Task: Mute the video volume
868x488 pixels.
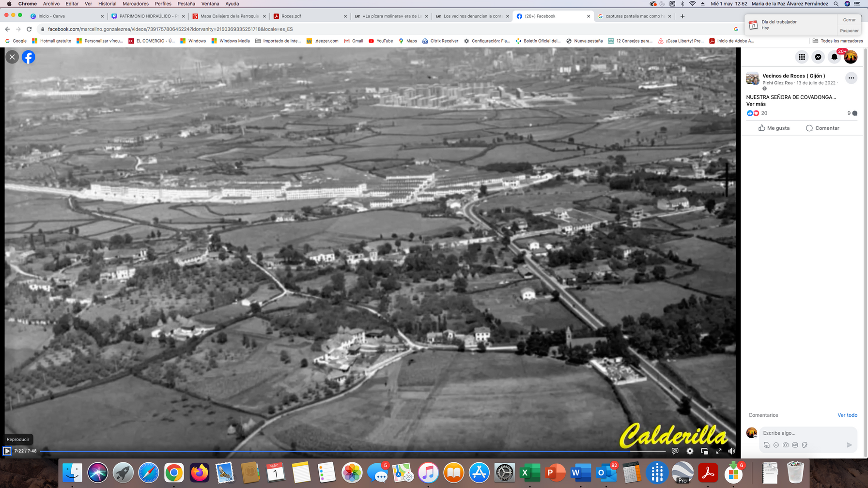Action: click(731, 451)
